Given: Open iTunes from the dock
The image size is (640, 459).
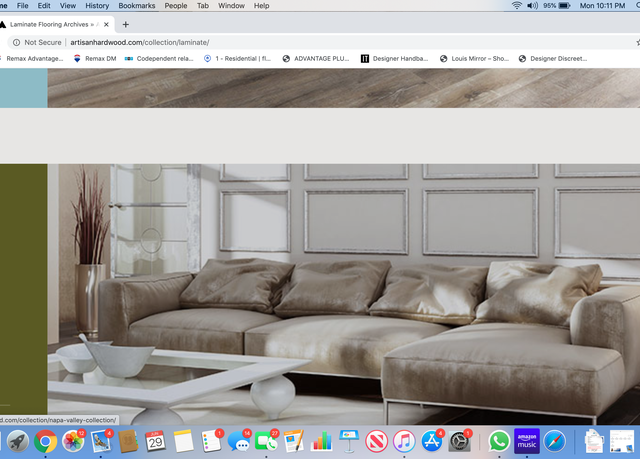Looking at the screenshot, I should click(x=404, y=441).
